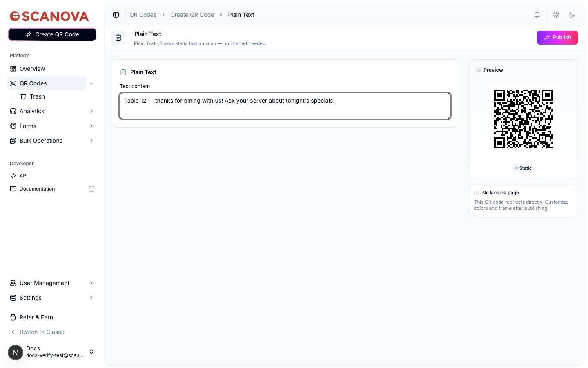Click the external link icon beside Documentation
This screenshot has height=368, width=588.
click(x=91, y=189)
